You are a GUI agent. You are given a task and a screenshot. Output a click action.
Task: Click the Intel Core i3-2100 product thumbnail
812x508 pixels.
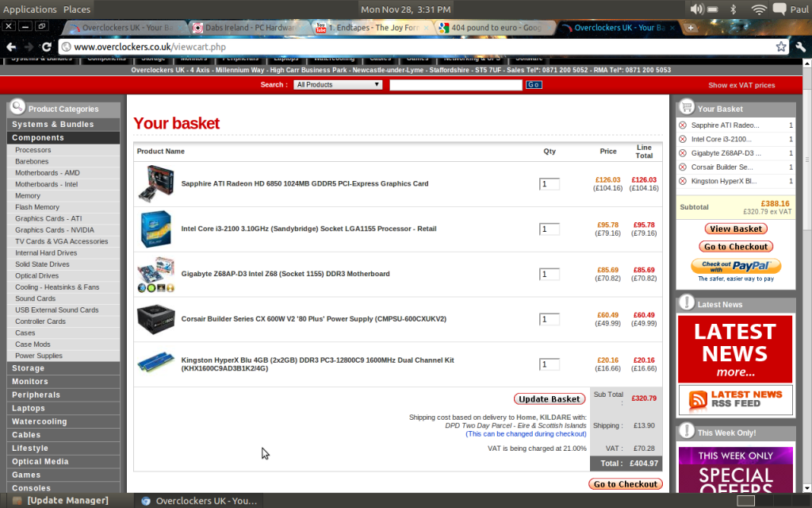tap(155, 229)
